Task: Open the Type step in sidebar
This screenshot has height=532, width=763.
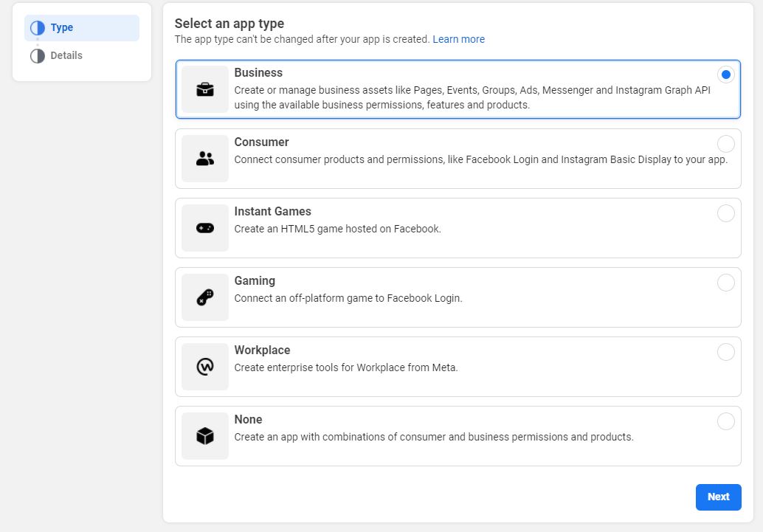Action: (62, 28)
